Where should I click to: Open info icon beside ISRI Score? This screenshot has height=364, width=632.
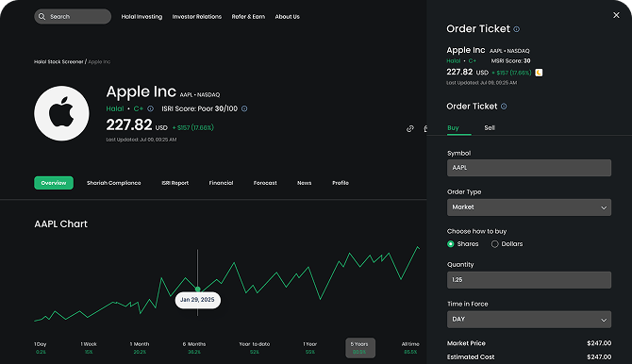pyautogui.click(x=244, y=108)
